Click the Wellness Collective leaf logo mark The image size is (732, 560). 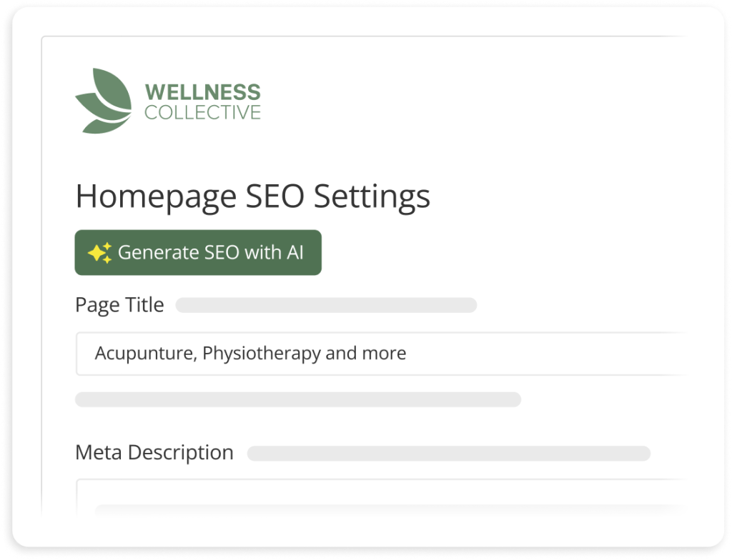coord(104,100)
